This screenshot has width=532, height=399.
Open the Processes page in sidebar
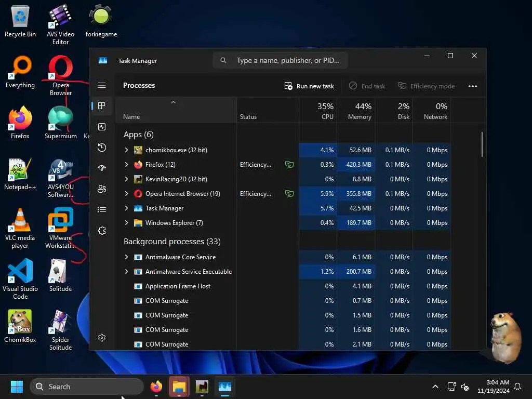coord(101,106)
